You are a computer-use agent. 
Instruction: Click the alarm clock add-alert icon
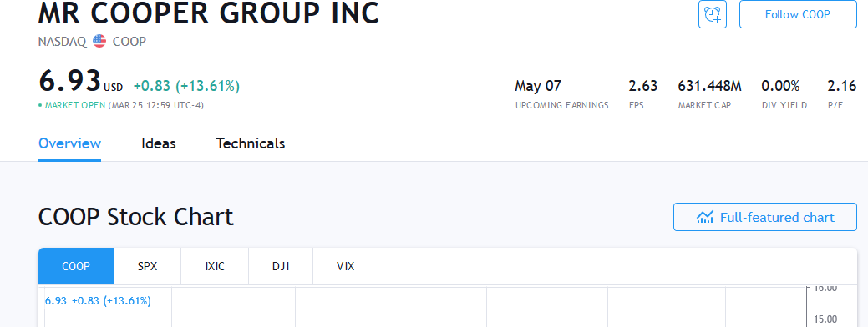(x=712, y=14)
